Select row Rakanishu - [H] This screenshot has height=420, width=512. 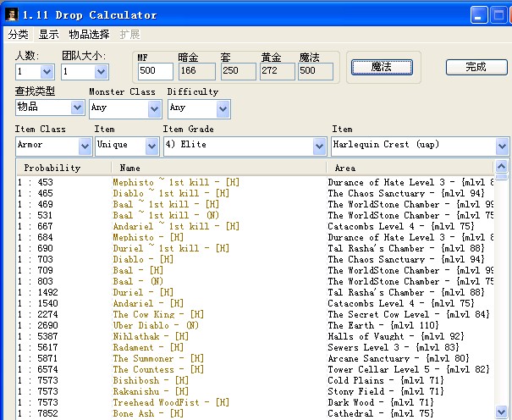click(x=255, y=391)
